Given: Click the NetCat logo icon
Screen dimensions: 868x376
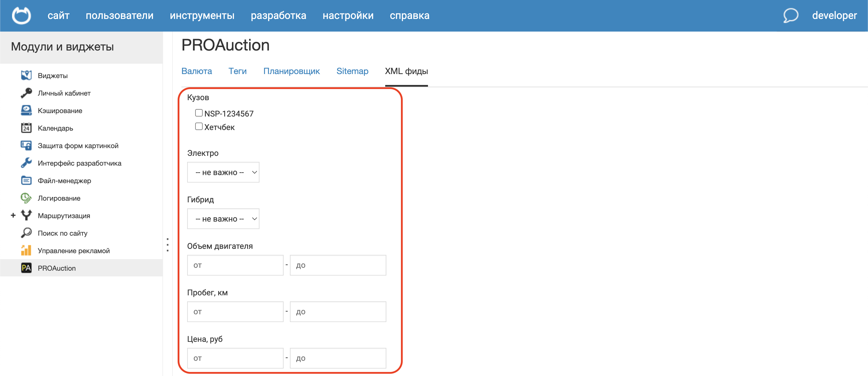Looking at the screenshot, I should (x=21, y=15).
